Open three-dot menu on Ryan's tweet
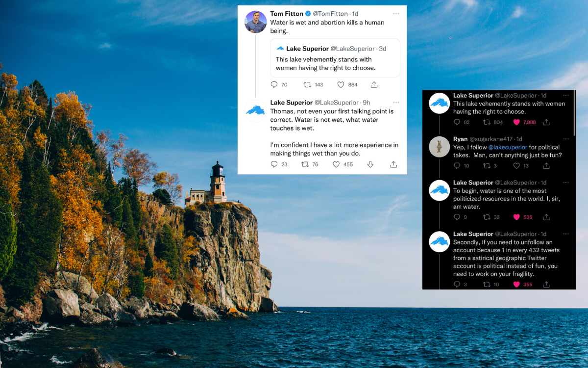Viewport: 588px width, 368px height. click(x=566, y=139)
